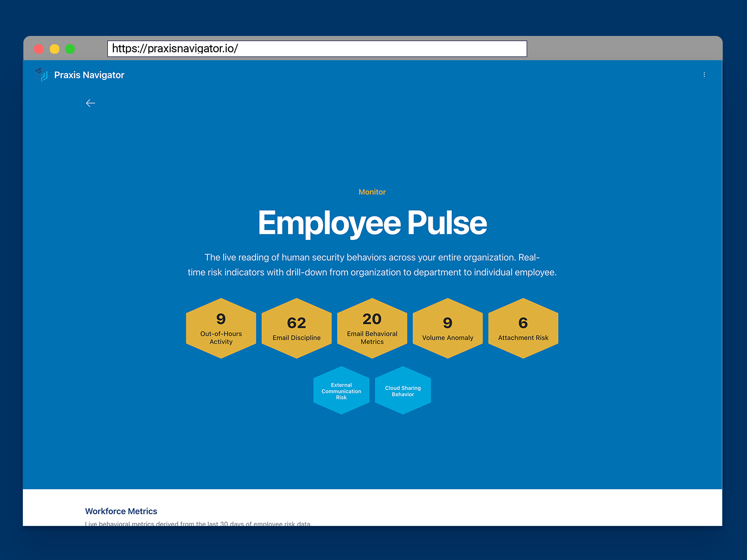The width and height of the screenshot is (747, 560).
Task: Click the back arrow to return
Action: click(x=90, y=103)
